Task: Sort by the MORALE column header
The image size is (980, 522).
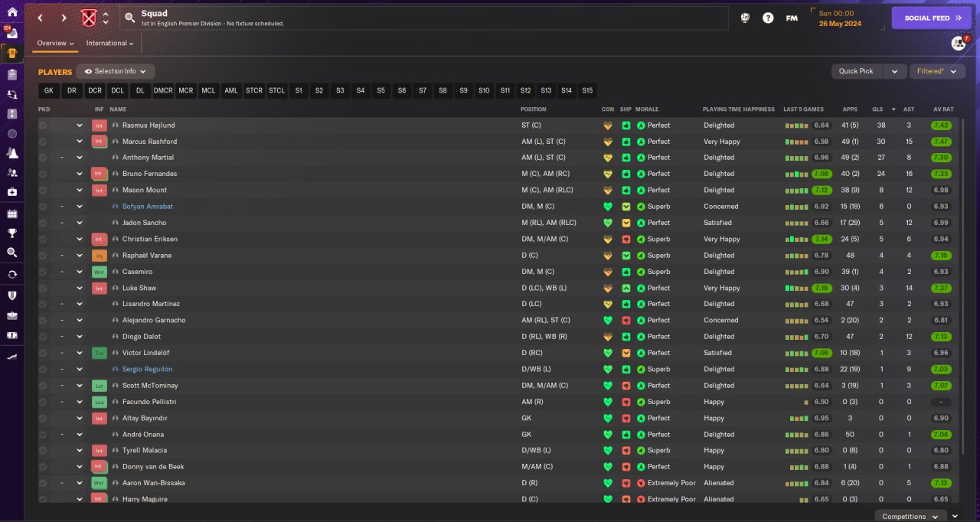Action: pyautogui.click(x=647, y=109)
